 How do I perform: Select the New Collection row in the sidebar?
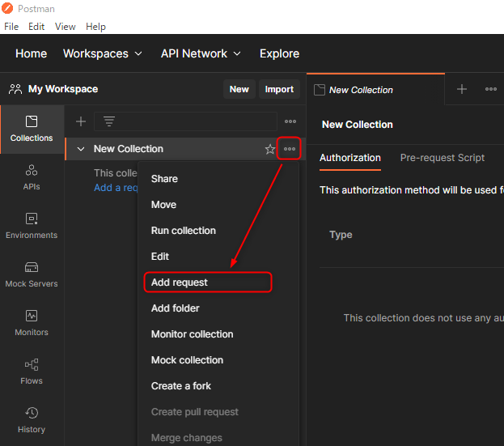184,149
